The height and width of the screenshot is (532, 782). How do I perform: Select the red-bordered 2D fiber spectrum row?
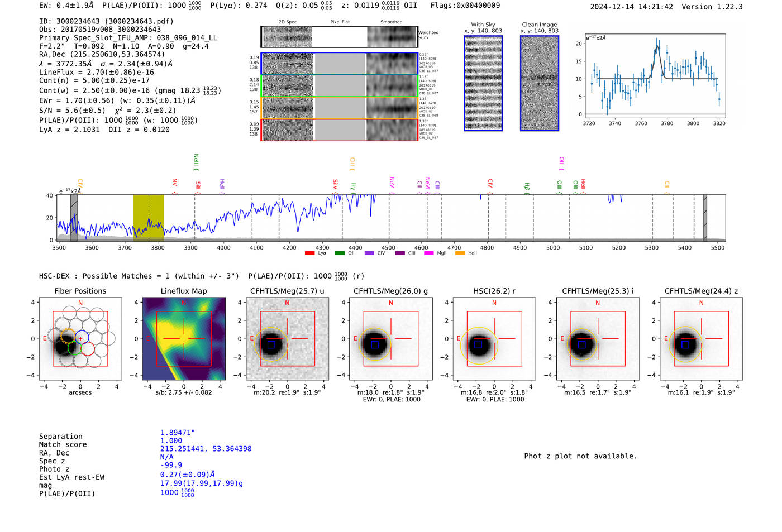click(x=339, y=130)
